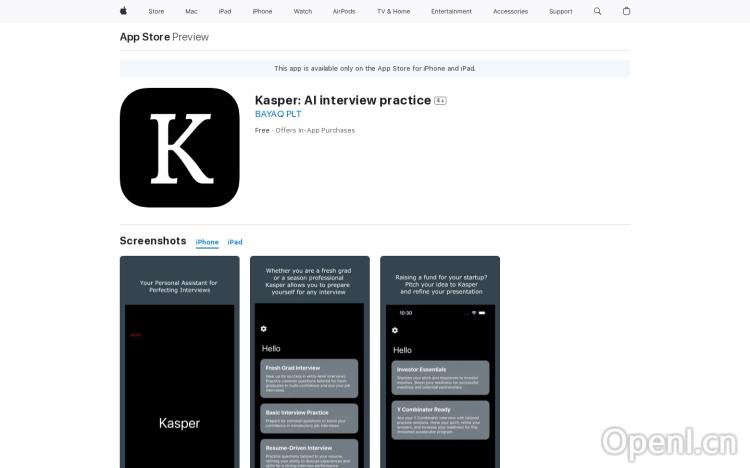Click the gear icon in second screenshot
Image resolution: width=750 pixels, height=468 pixels.
264,329
